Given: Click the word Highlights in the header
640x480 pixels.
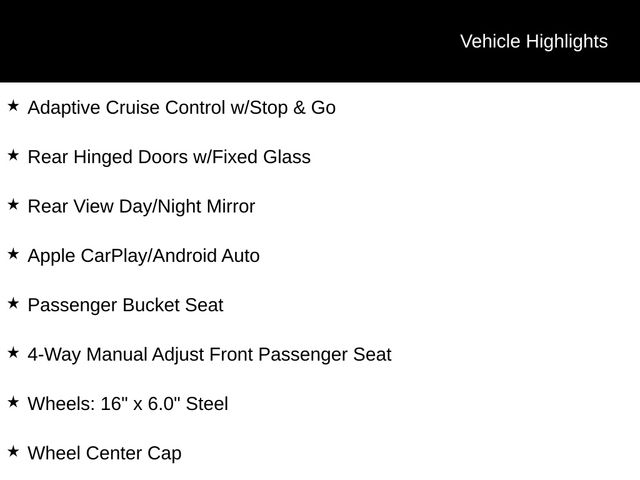Looking at the screenshot, I should [567, 42].
